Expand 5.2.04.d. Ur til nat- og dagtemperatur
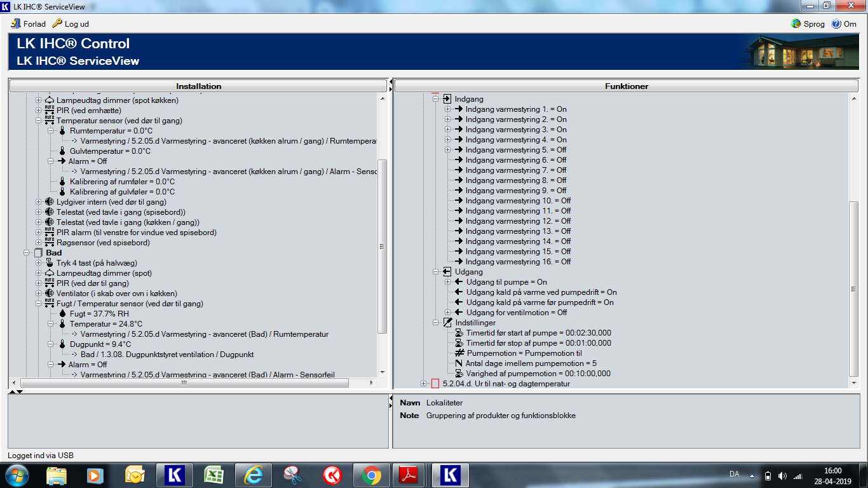 pos(424,384)
